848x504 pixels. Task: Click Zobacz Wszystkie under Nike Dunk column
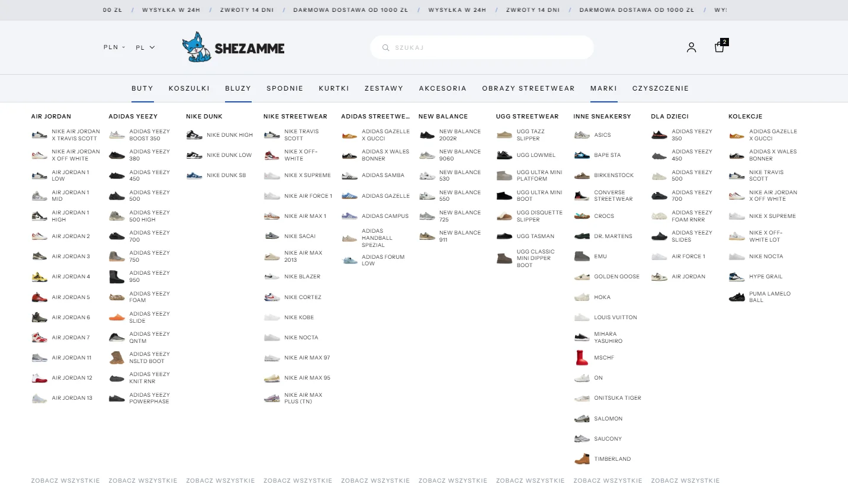pos(220,481)
